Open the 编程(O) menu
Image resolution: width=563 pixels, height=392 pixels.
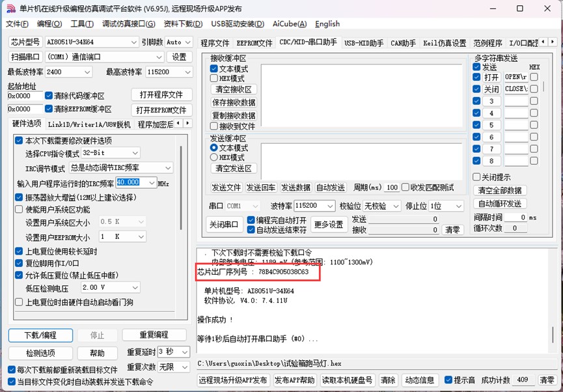tap(49, 24)
